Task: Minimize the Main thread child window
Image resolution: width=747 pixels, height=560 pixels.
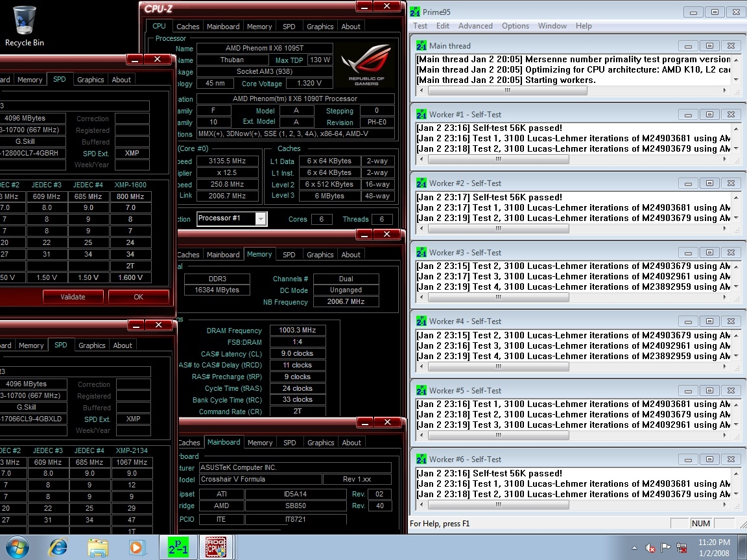Action: point(688,46)
